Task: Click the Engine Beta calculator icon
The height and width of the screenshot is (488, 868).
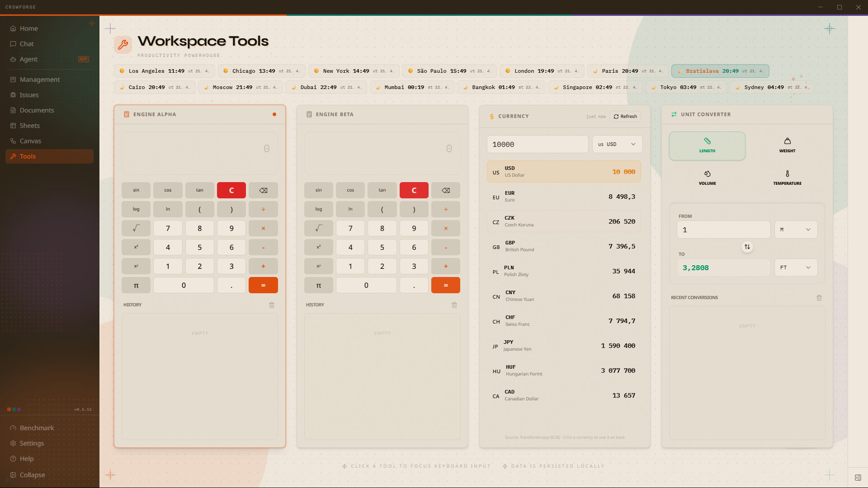Action: pos(309,114)
